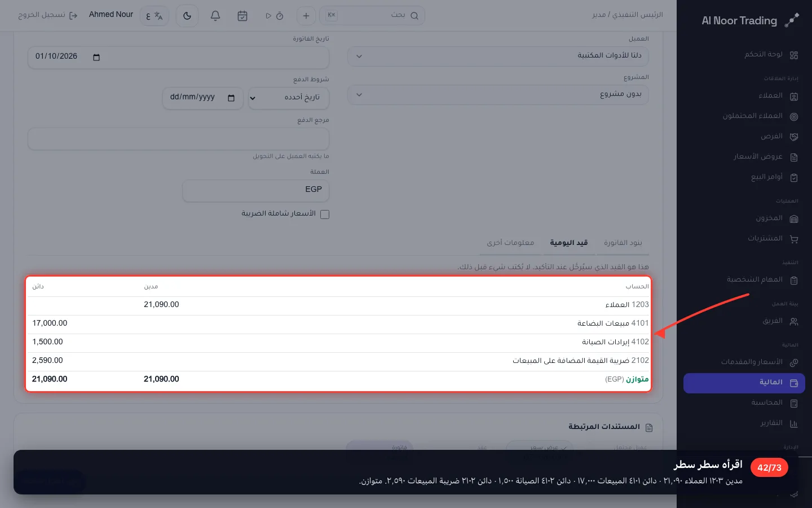Viewport: 812px width, 508px height.
Task: Click the بحث search field
Action: point(372,16)
